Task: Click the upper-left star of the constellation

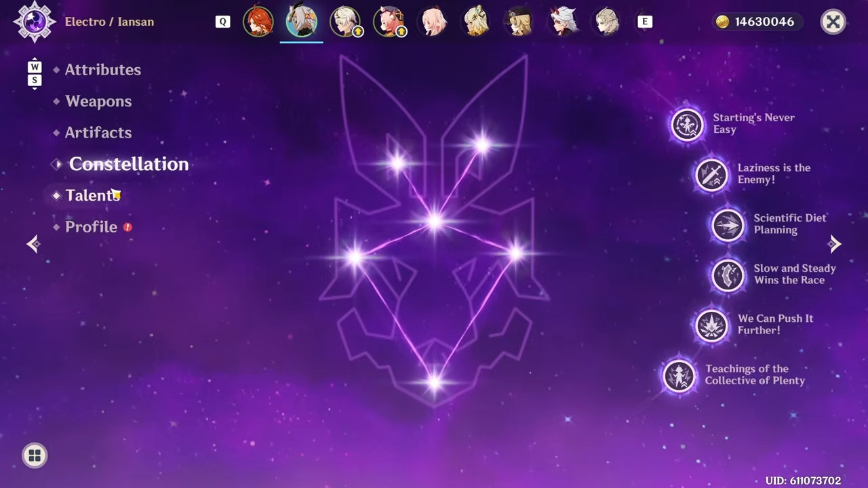Action: [x=397, y=163]
